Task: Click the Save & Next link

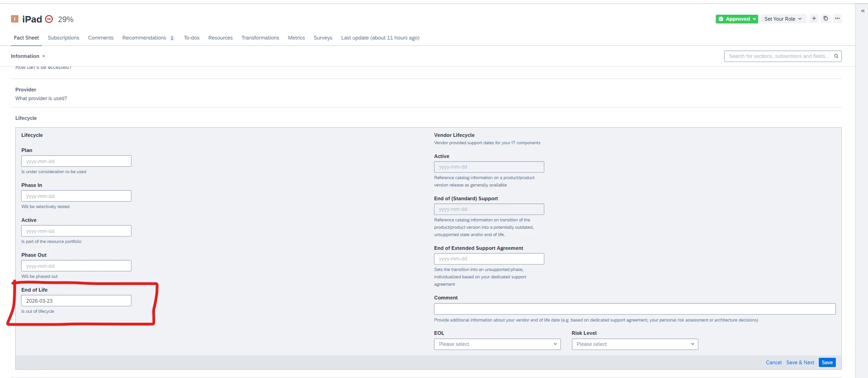Action: pyautogui.click(x=800, y=362)
